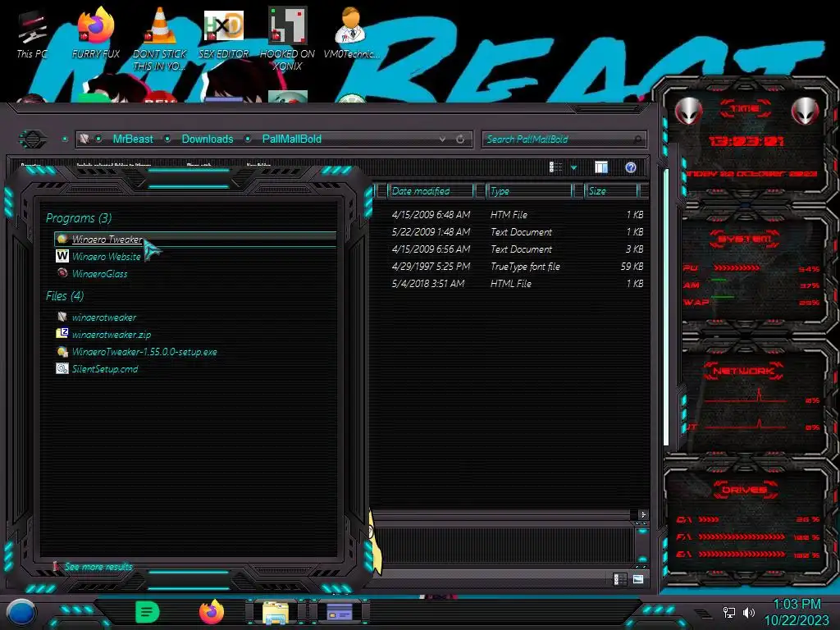Sort by Date modified column
The image size is (840, 630).
click(430, 191)
